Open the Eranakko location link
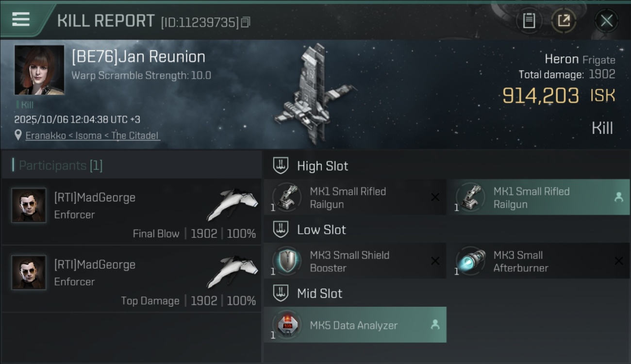This screenshot has width=631, height=364. click(92, 135)
